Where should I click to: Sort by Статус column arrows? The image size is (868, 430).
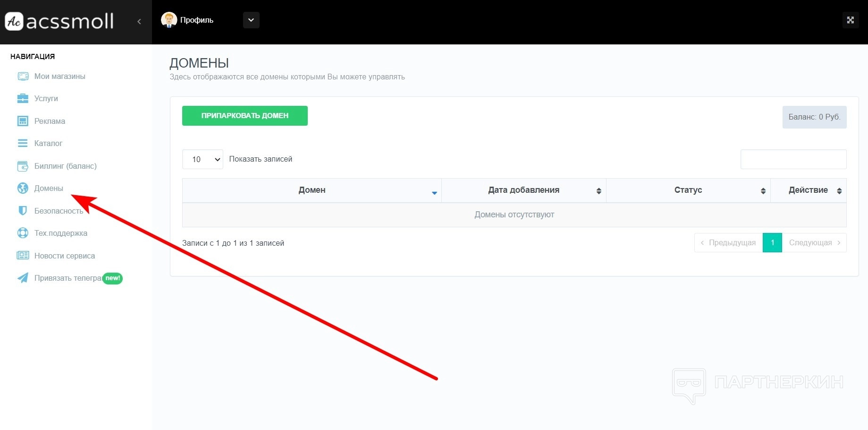pyautogui.click(x=763, y=191)
